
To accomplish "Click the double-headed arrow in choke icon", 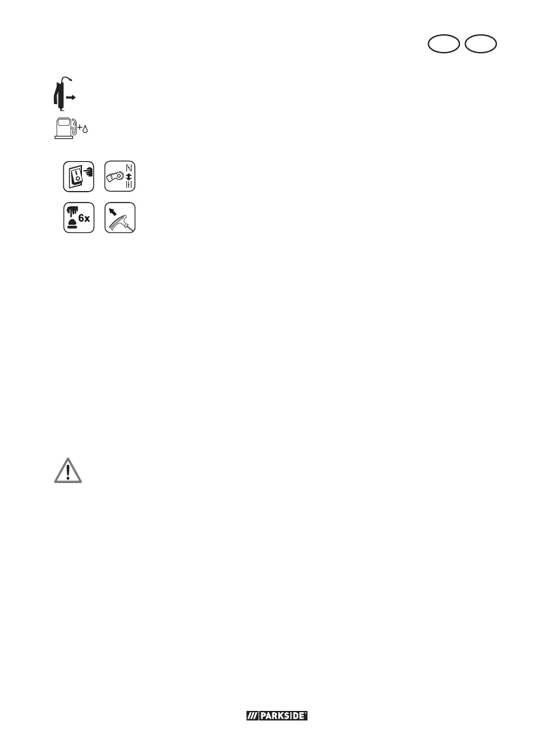I will 129,176.
